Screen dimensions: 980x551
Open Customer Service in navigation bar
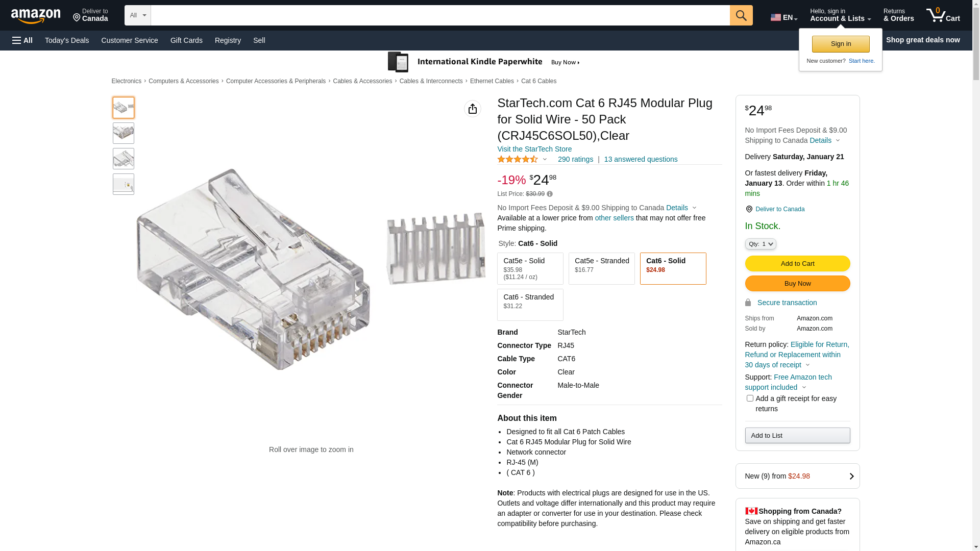tap(130, 40)
